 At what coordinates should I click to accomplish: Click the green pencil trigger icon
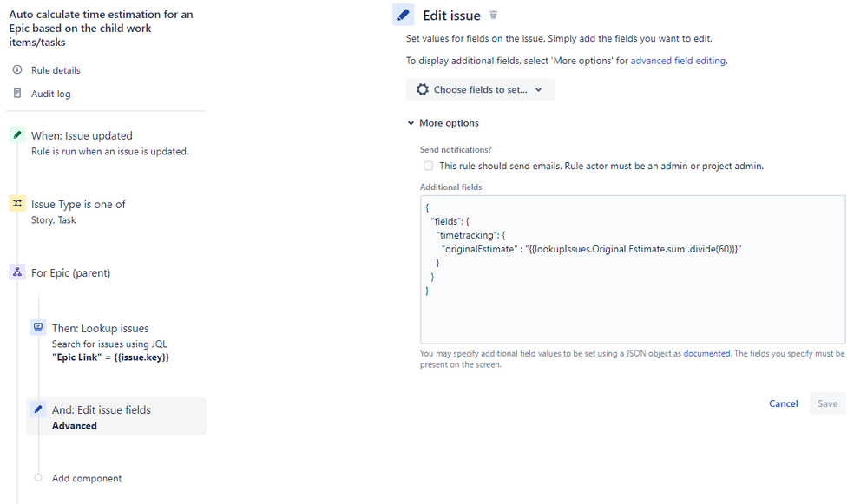tap(17, 134)
